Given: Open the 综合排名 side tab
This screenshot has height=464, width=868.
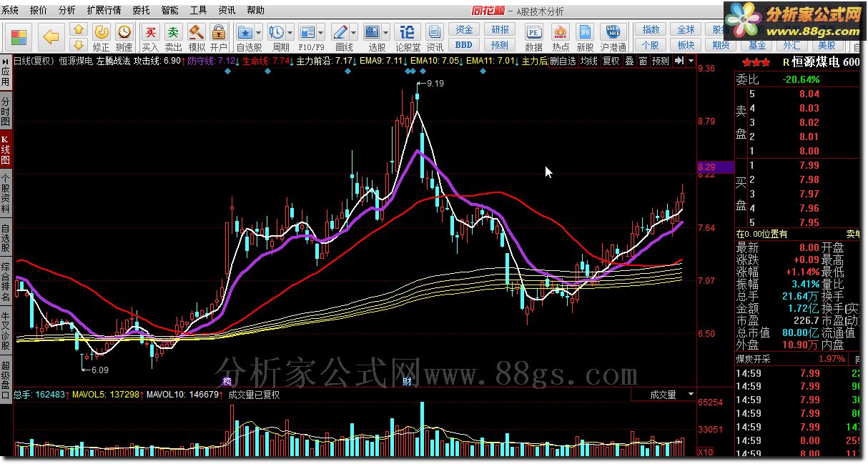Looking at the screenshot, I should (x=6, y=282).
